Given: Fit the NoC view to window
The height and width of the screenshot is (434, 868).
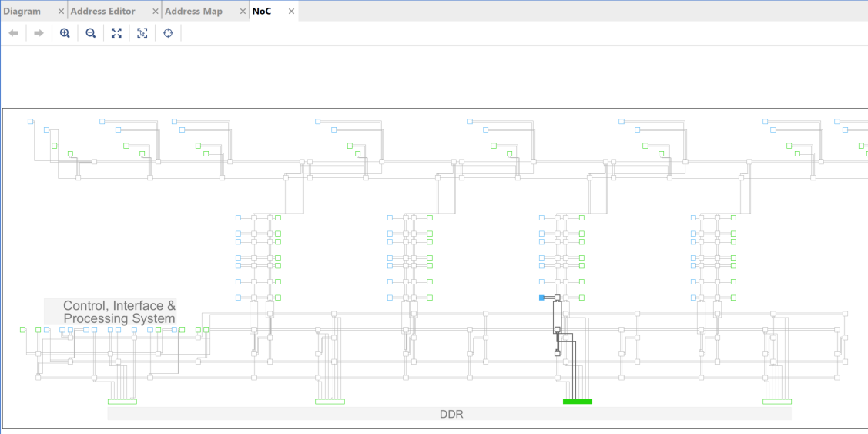Looking at the screenshot, I should pyautogui.click(x=116, y=33).
